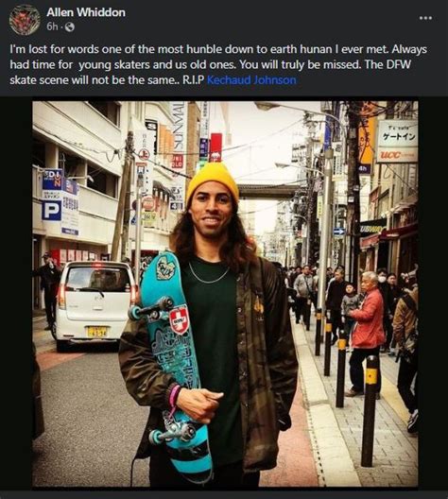The image size is (448, 499).
Task: Click the blue skateboard in the photo
Action: point(172,363)
